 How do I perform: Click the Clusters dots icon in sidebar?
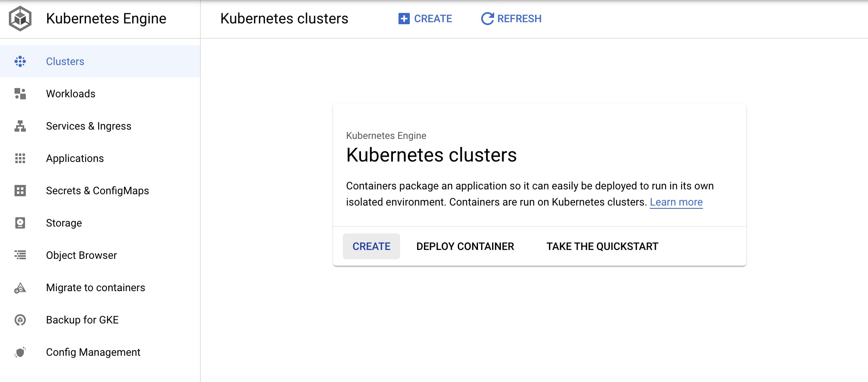click(x=20, y=61)
